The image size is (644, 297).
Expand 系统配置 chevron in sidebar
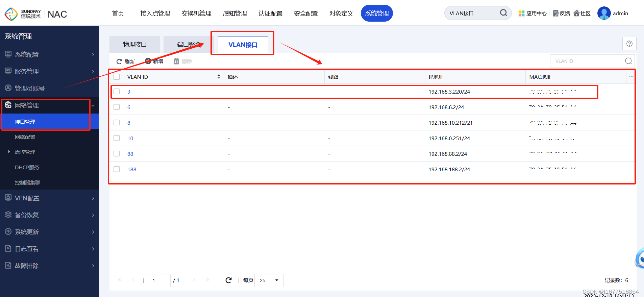[93, 54]
